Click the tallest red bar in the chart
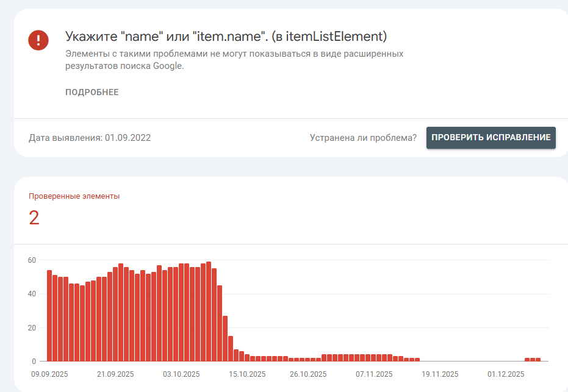Viewport: 568px width, 392px height. [x=209, y=311]
